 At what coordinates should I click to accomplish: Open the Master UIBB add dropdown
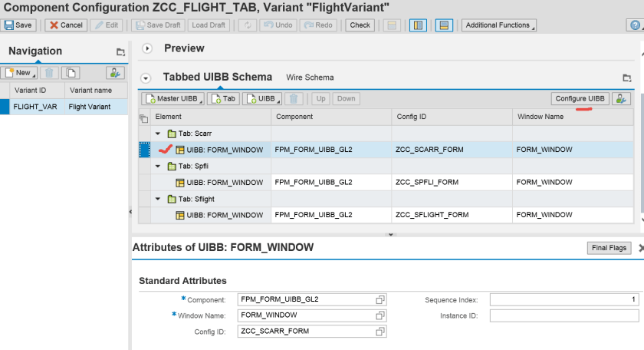click(173, 98)
